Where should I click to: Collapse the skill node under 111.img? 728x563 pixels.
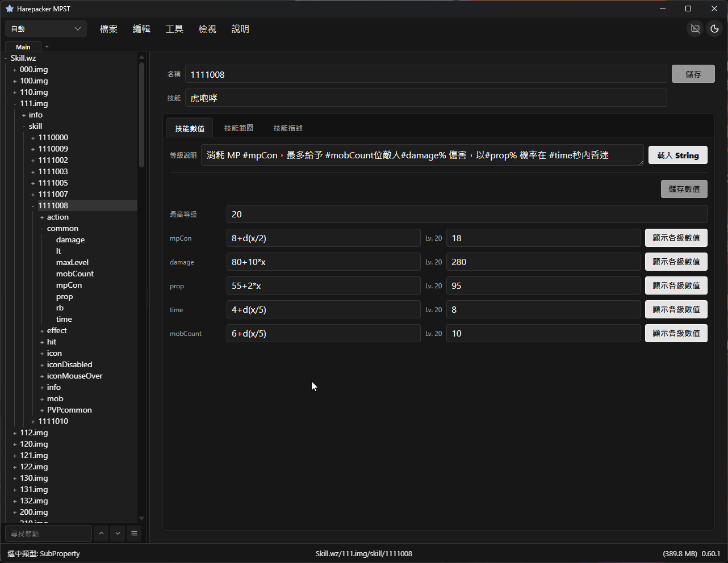tap(24, 127)
